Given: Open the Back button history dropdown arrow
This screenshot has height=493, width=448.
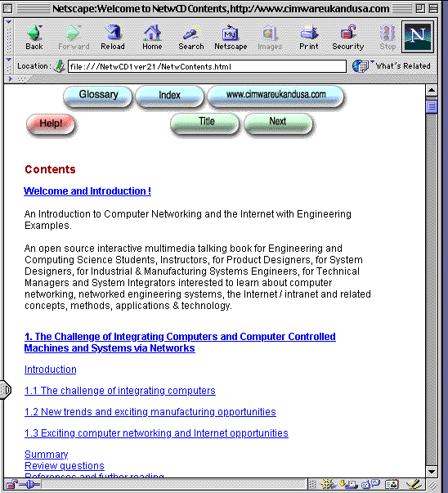Looking at the screenshot, I should coord(41,27).
